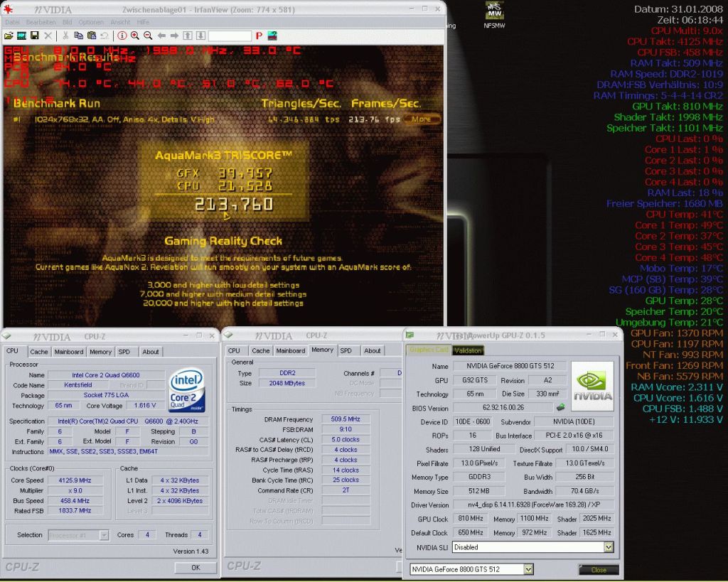Click the NVIDIA logo in GPU-Z
Screen dimensions: 728x582
point(592,387)
